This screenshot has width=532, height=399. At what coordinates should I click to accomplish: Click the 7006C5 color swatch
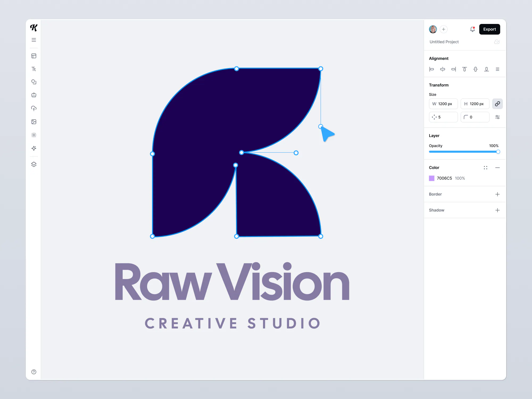point(432,178)
